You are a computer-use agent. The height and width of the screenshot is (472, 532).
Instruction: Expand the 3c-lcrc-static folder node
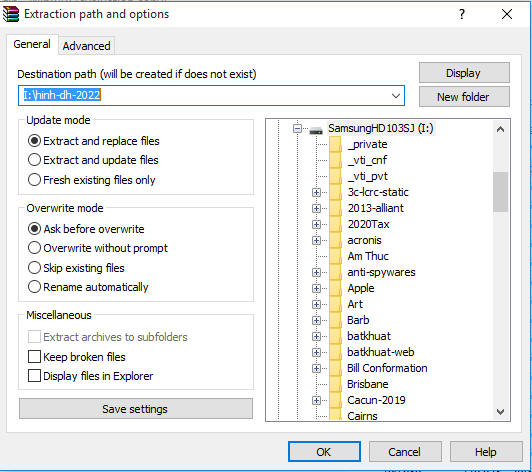316,192
